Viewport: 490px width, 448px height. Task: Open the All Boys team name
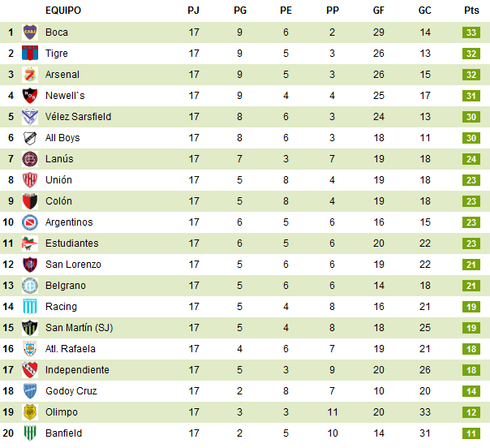62,138
